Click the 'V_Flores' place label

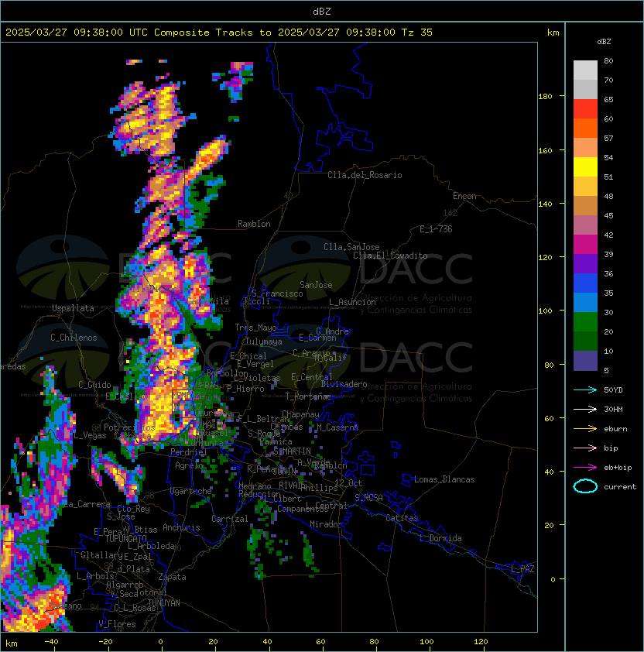[117, 624]
